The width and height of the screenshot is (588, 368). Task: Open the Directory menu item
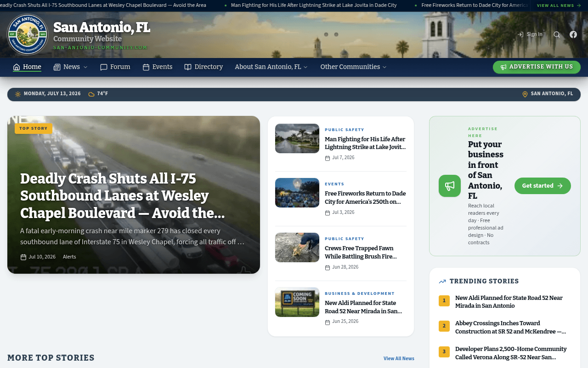point(204,67)
